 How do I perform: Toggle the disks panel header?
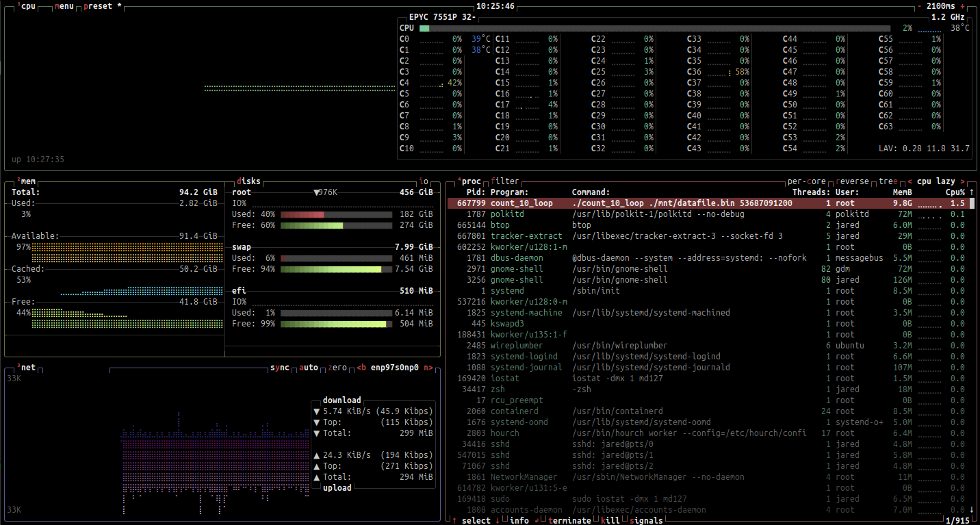click(248, 181)
